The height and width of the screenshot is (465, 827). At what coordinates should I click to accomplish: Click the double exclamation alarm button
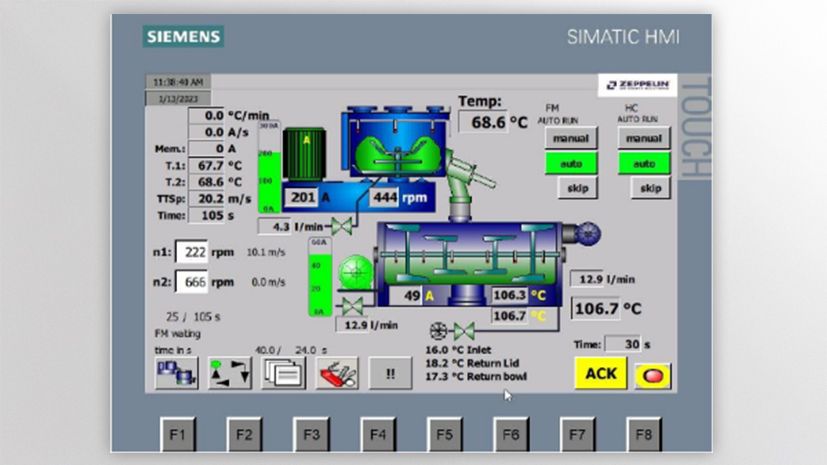pos(390,373)
